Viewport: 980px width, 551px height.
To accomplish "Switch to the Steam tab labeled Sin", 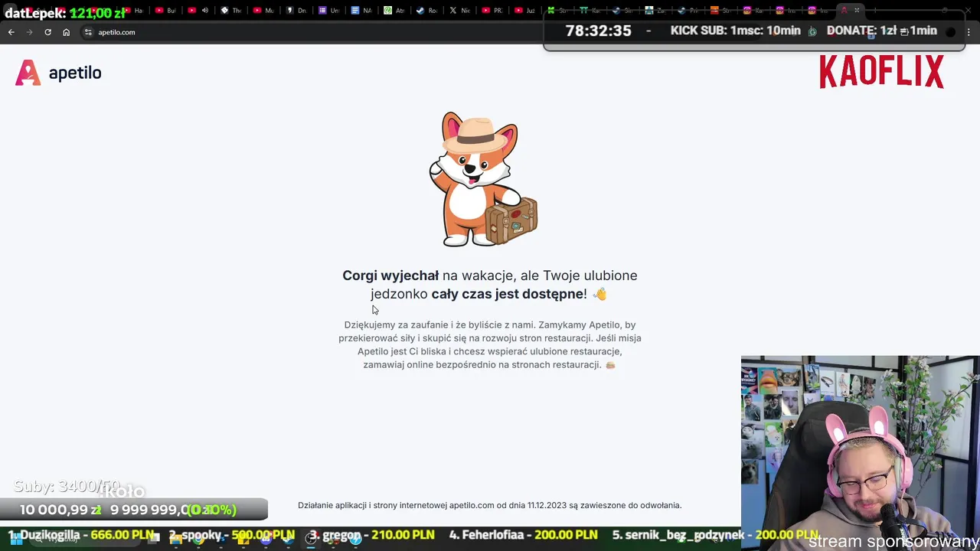I will (622, 11).
